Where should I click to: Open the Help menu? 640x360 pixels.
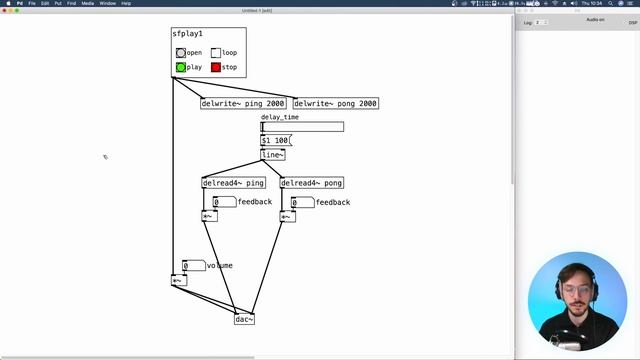pos(126,3)
